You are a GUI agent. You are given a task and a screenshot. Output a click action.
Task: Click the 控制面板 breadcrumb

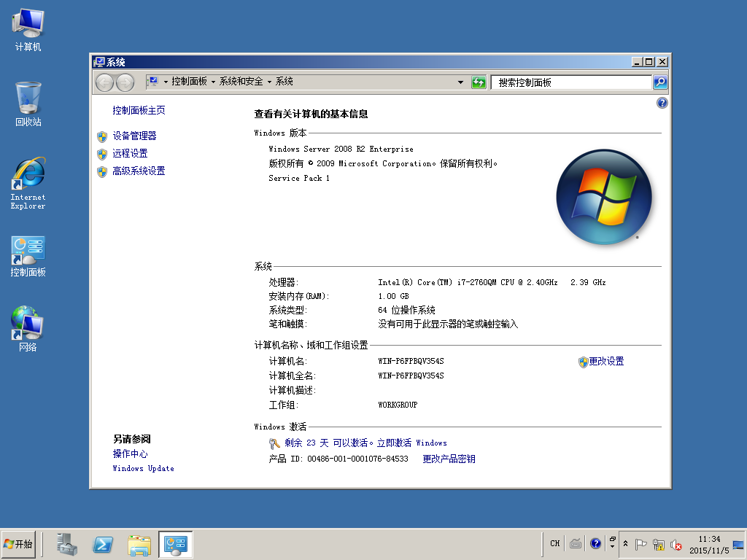(189, 82)
